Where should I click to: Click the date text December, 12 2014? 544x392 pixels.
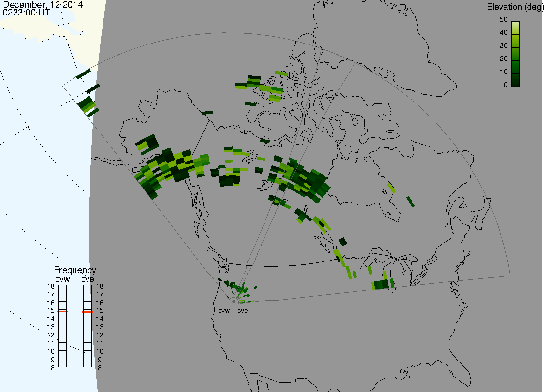pos(43,4)
